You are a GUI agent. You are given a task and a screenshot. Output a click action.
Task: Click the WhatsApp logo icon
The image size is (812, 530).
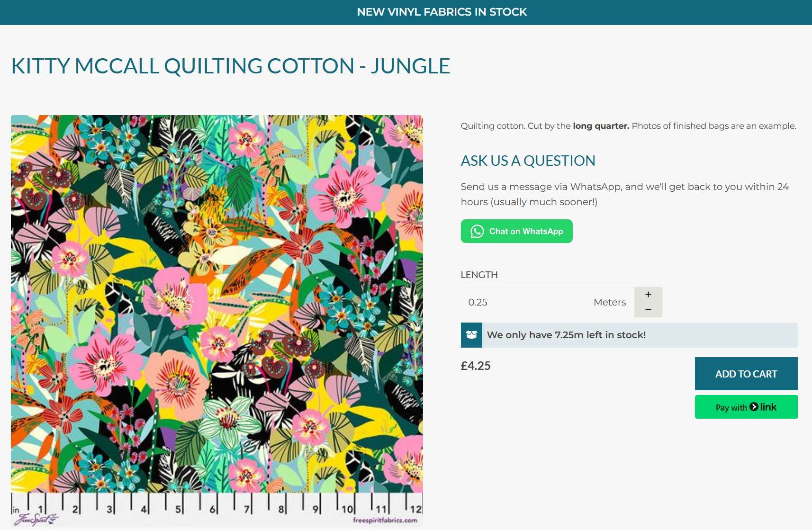pyautogui.click(x=477, y=231)
